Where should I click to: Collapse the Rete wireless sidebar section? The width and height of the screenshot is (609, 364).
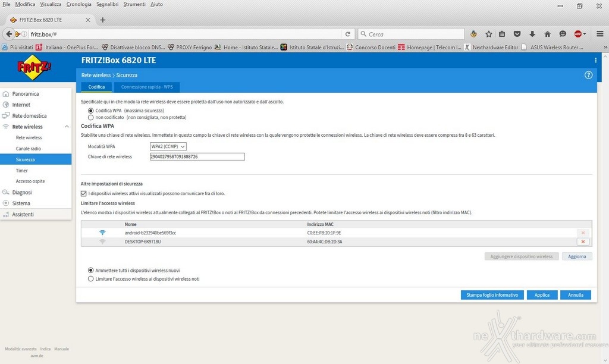point(67,127)
